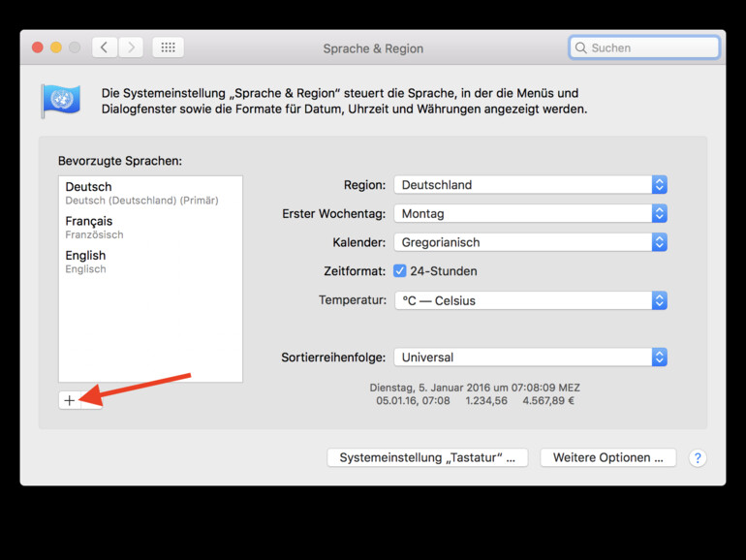
Task: Click the short date example 05.01.16, 07:08
Action: click(413, 400)
